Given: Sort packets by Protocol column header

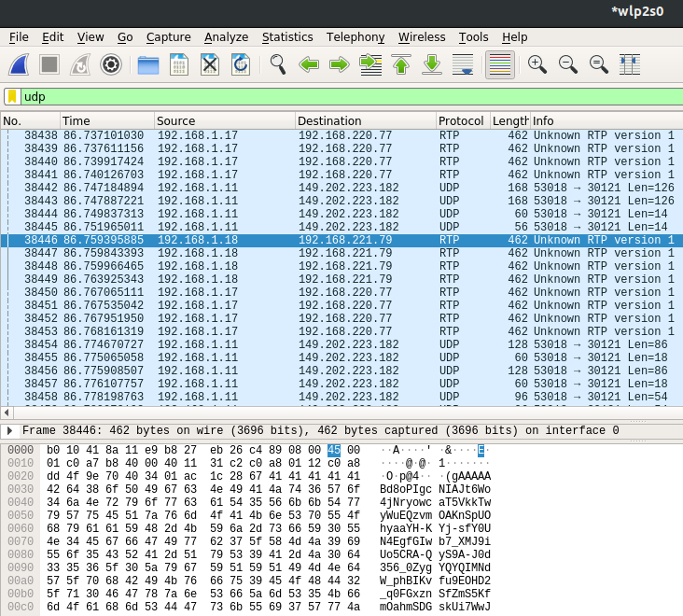Looking at the screenshot, I should (461, 121).
